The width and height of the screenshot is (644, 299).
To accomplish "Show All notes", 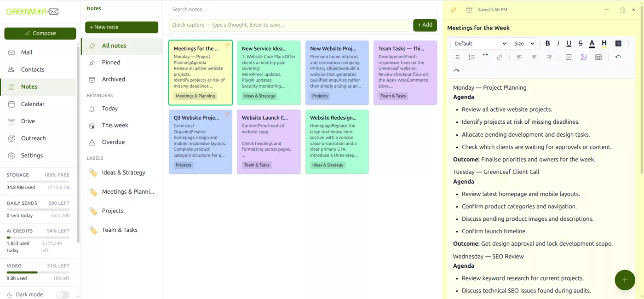I will coord(122,46).
